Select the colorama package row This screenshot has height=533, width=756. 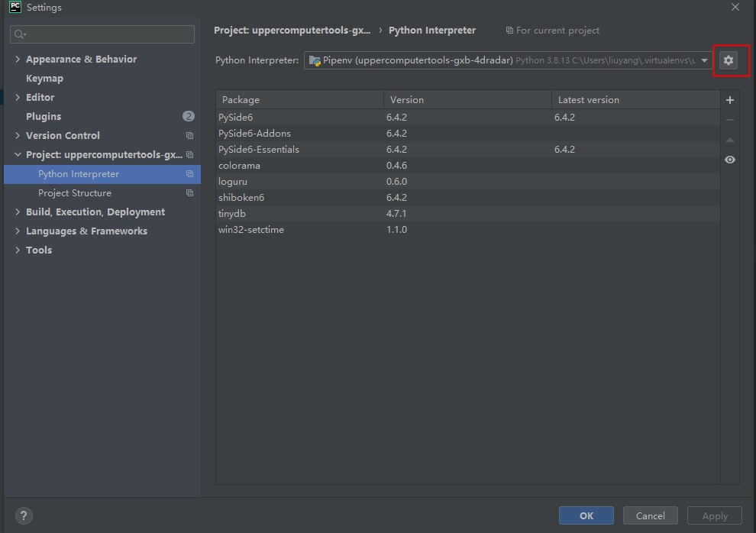coord(467,165)
